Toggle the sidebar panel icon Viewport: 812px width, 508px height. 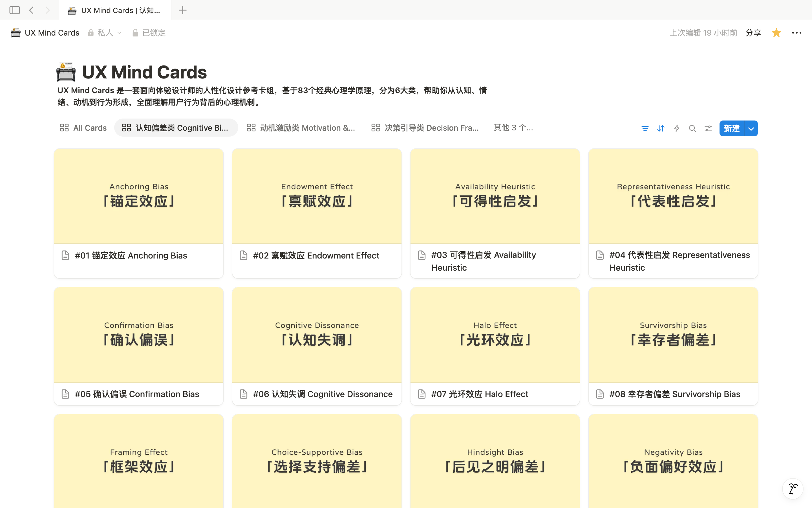tap(14, 10)
